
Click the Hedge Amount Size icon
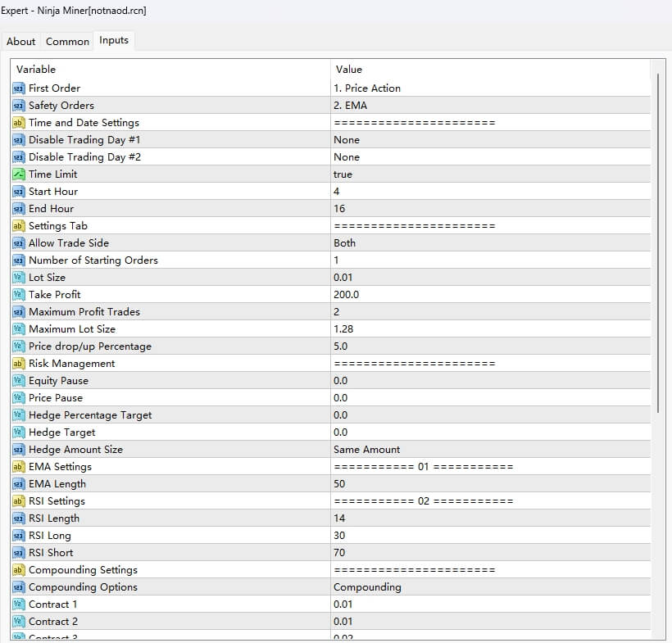tap(18, 450)
